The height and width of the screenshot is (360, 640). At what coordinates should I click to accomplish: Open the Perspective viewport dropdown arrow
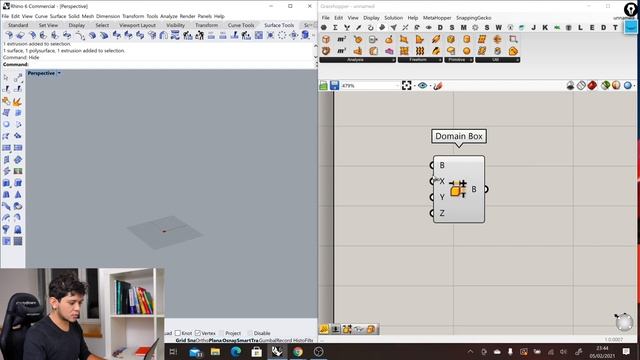(59, 73)
